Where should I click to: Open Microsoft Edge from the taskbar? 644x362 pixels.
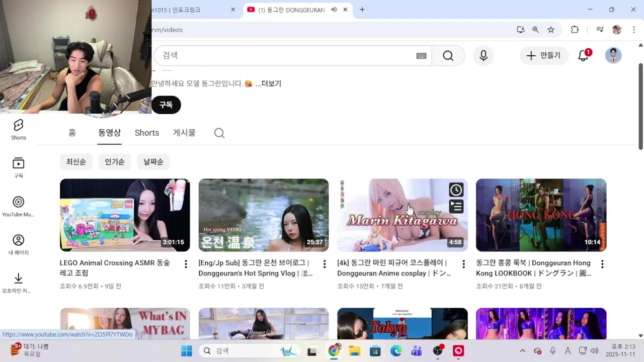pos(396,351)
